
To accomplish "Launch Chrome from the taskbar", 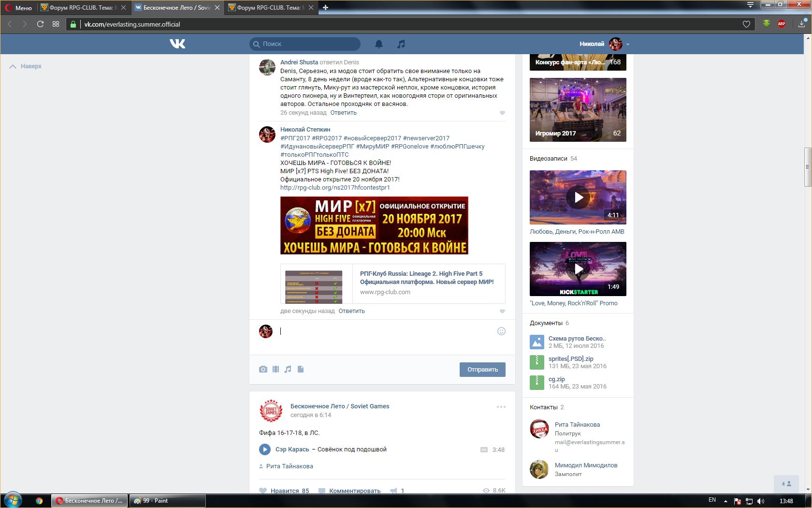I will pos(39,501).
